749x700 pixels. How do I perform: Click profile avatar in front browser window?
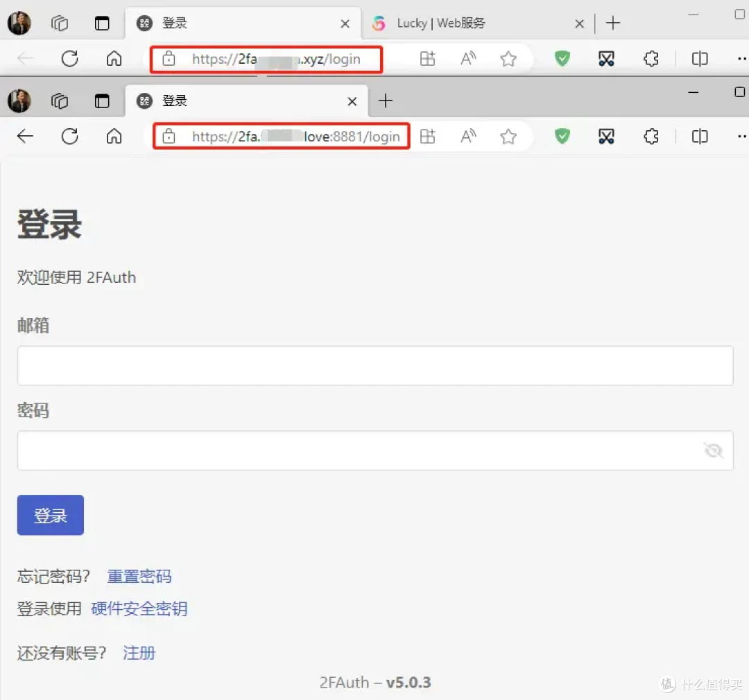pos(19,100)
